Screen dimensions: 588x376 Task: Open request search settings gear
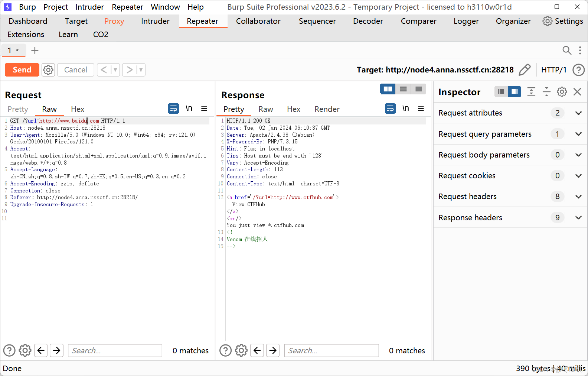pyautogui.click(x=25, y=350)
